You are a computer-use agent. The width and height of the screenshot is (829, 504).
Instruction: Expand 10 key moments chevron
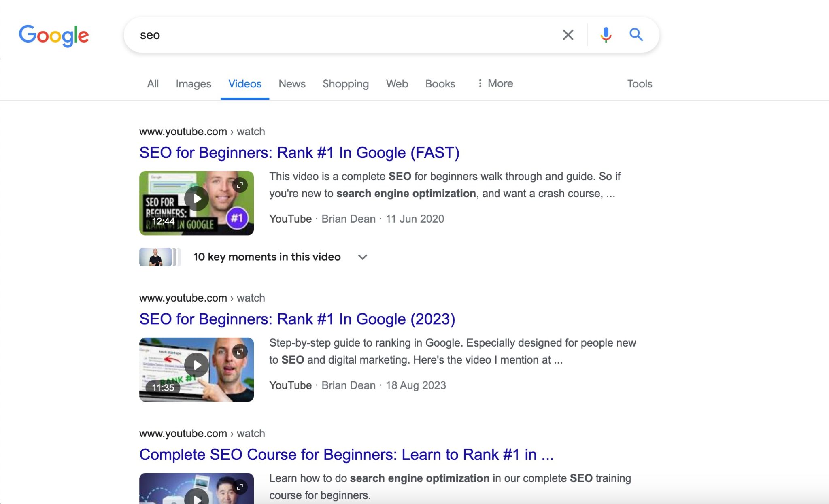pos(363,257)
